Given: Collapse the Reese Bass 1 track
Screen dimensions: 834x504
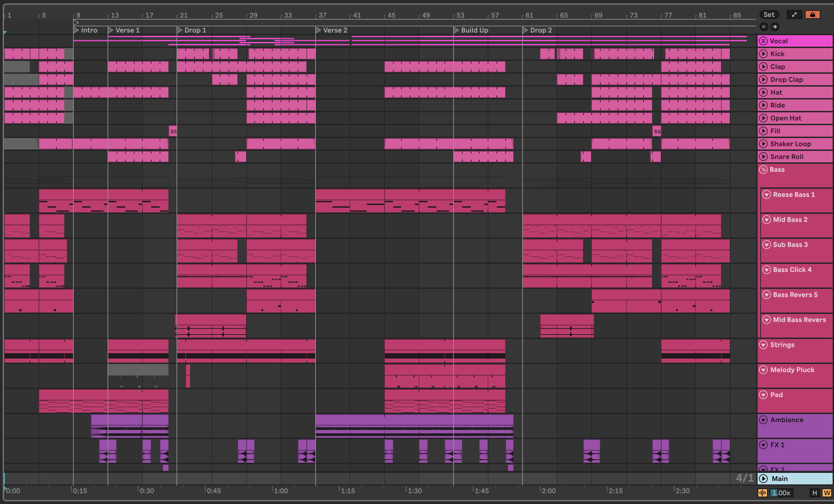Looking at the screenshot, I should tap(767, 194).
